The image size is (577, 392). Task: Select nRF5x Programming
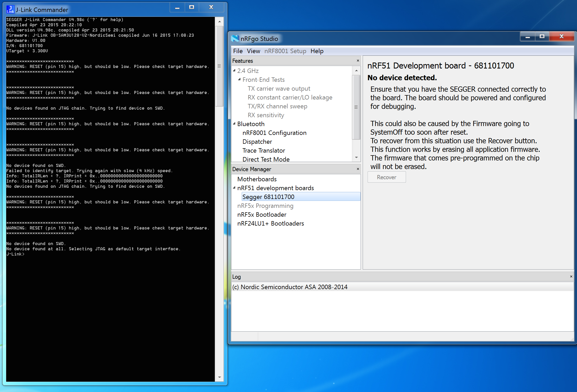click(x=265, y=206)
